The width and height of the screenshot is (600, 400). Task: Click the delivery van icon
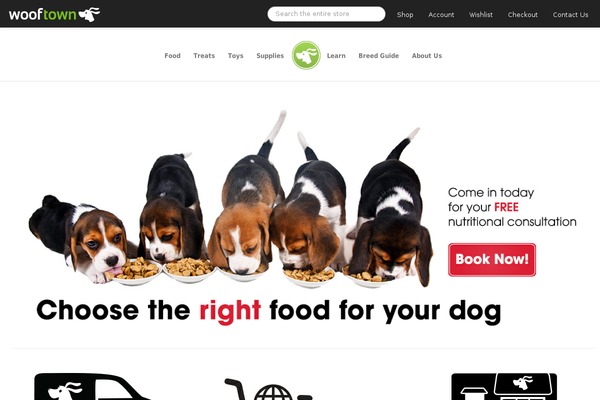pos(92,387)
